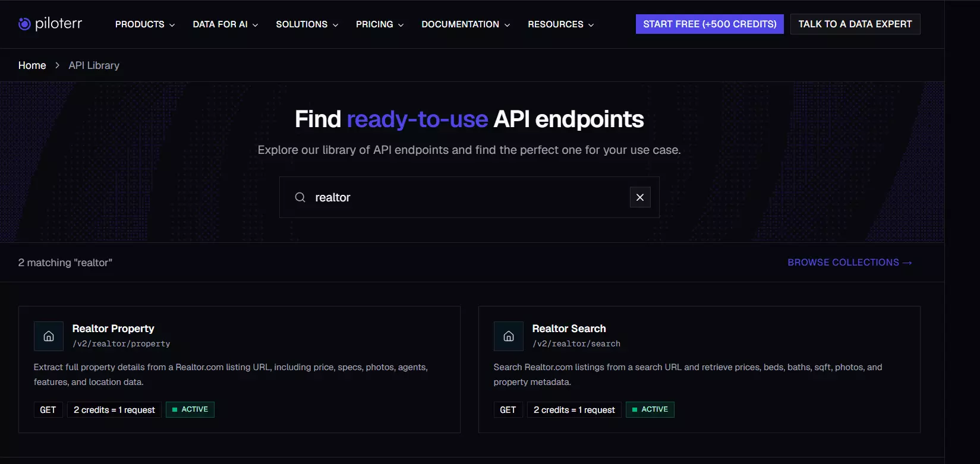Click the Realtor Property house icon
This screenshot has height=464, width=980.
pyautogui.click(x=49, y=336)
